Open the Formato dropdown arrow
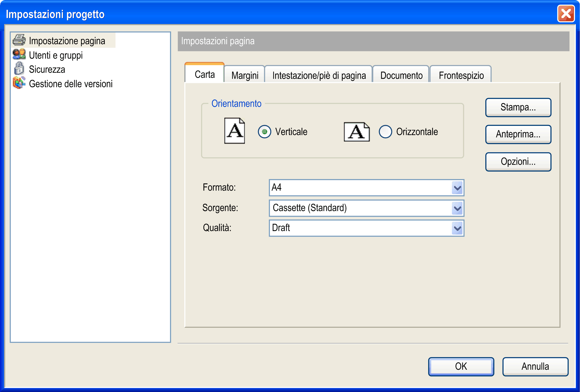 (x=457, y=188)
